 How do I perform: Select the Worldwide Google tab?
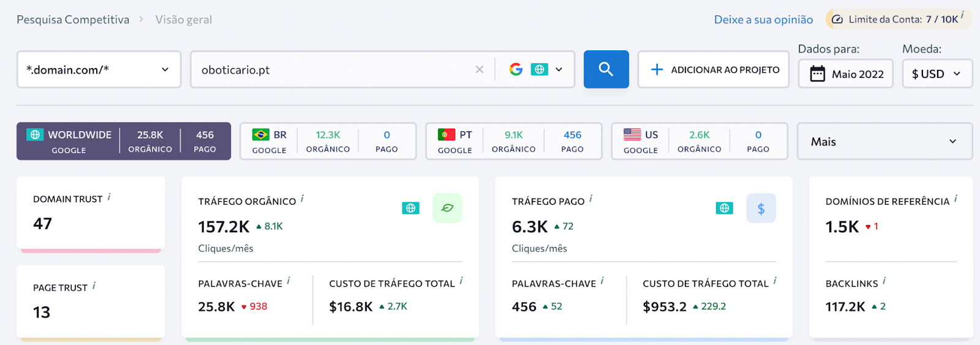coord(124,141)
